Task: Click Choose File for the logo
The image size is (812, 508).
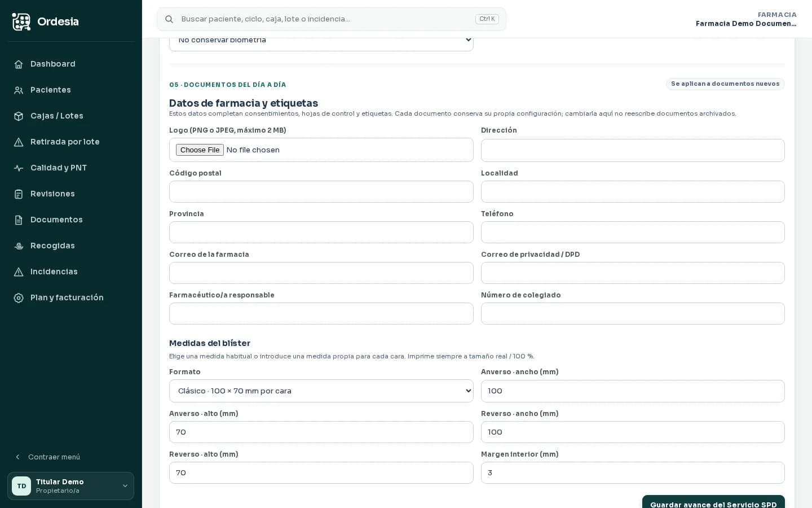Action: (200, 150)
